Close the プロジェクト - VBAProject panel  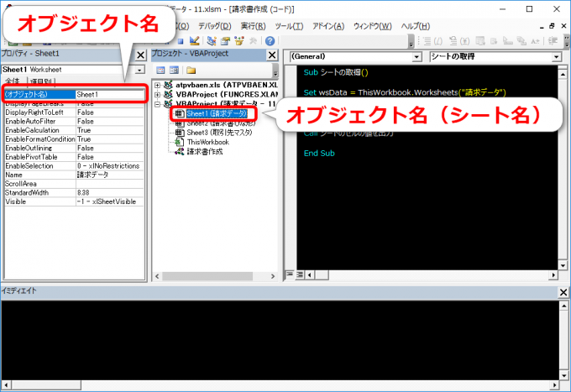pyautogui.click(x=272, y=55)
